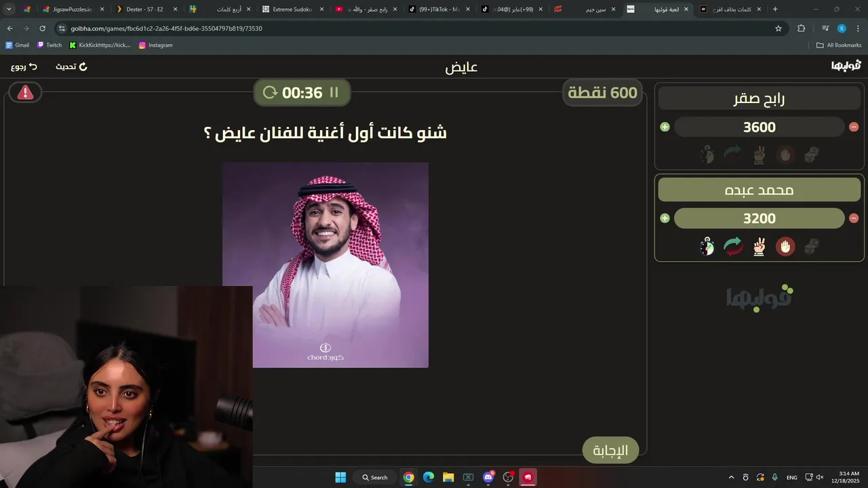Click the عايض category title
Image resolution: width=868 pixels, height=488 pixels.
[x=461, y=67]
